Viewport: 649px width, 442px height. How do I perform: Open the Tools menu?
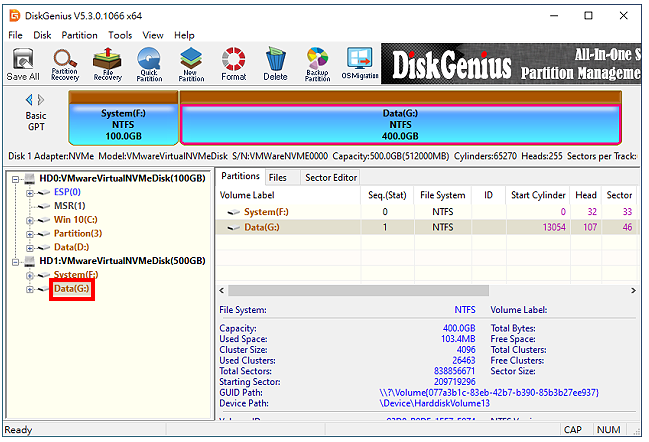click(x=120, y=35)
